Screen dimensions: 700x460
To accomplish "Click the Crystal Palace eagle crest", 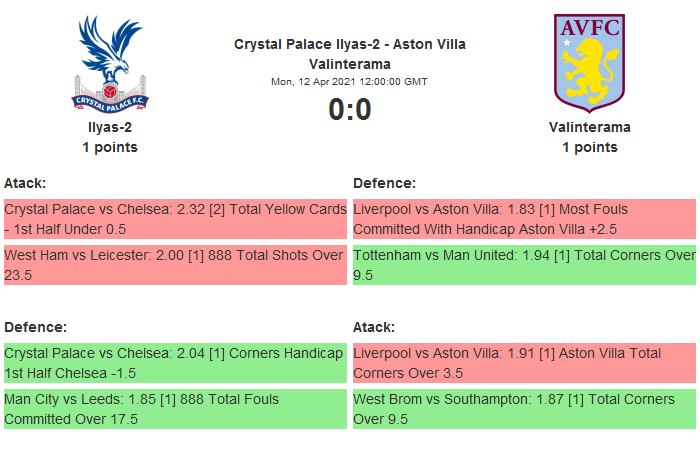I will click(110, 62).
